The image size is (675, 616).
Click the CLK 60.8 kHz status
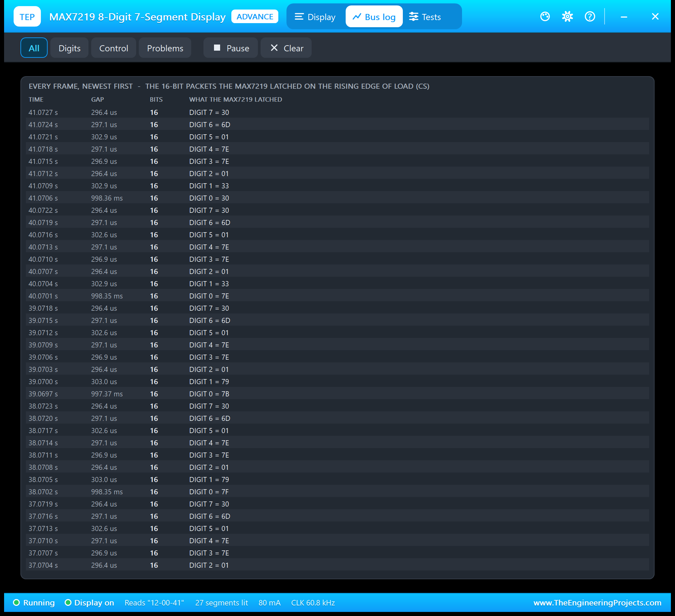313,603
